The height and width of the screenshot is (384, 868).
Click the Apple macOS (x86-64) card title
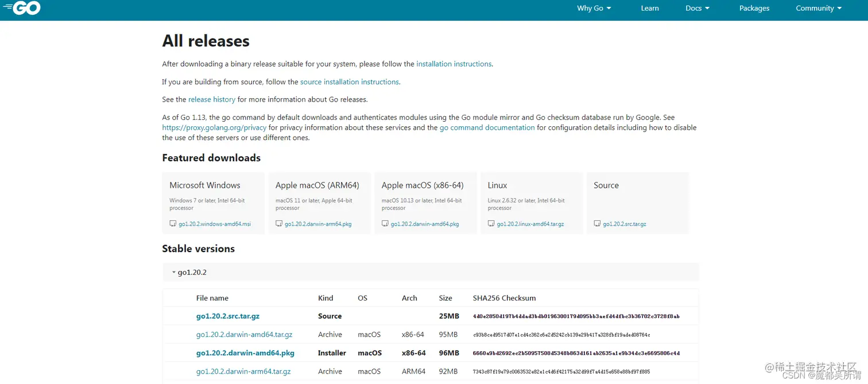[423, 185]
